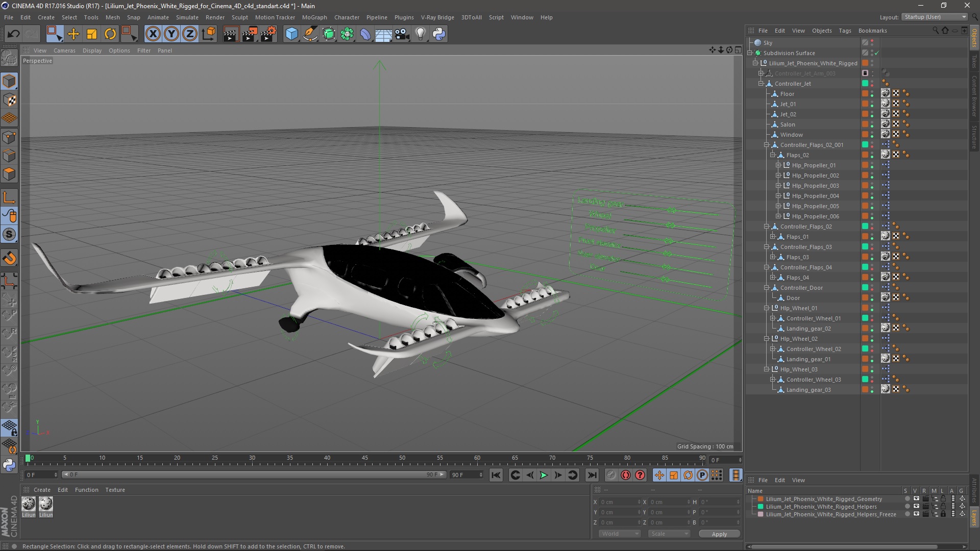
Task: Enable Axis mode tool
Action: [9, 197]
